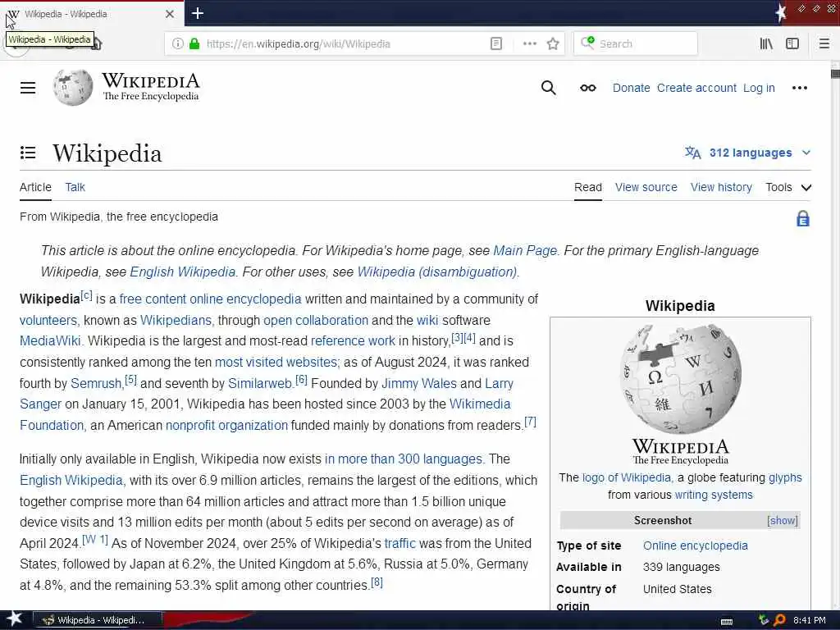Open the Wikipedia main menu hamburger
The image size is (840, 630).
coord(28,88)
